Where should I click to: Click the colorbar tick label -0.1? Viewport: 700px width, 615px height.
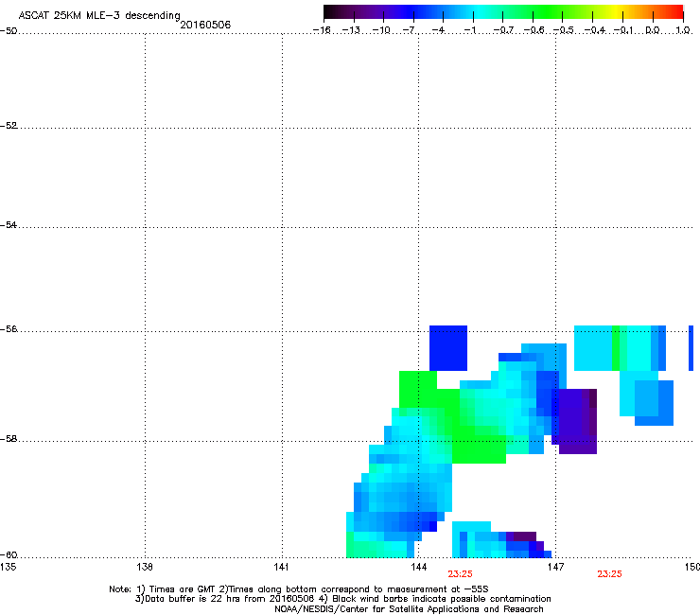(x=623, y=30)
